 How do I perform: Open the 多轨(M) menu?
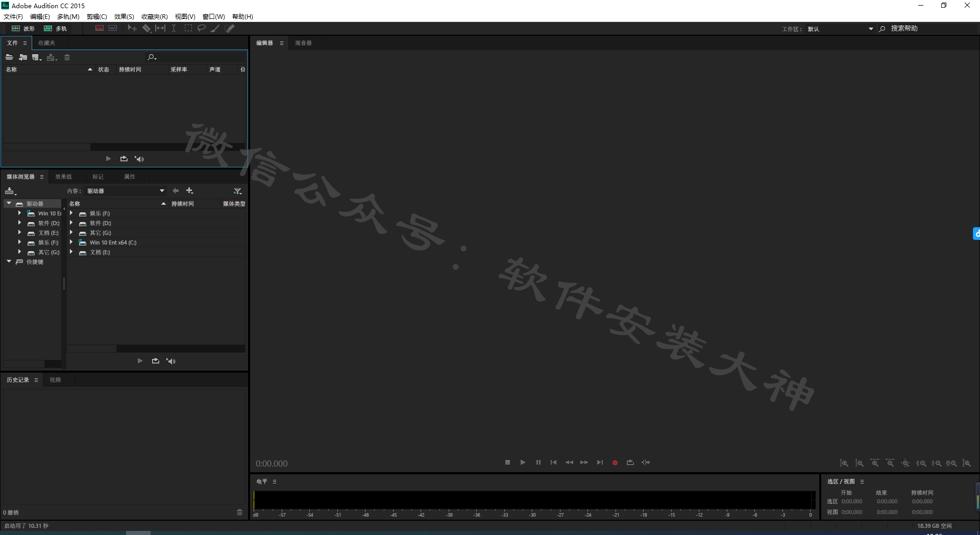[68, 17]
